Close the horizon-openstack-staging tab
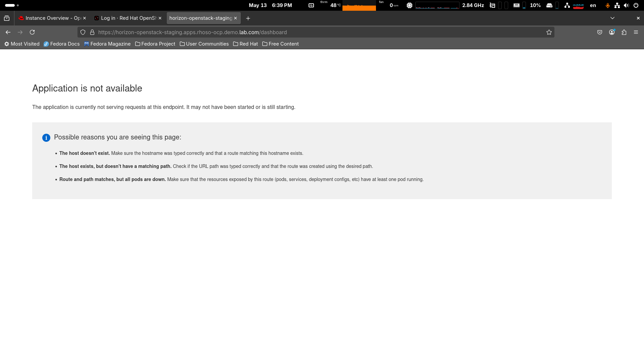The width and height of the screenshot is (644, 362). 235,18
